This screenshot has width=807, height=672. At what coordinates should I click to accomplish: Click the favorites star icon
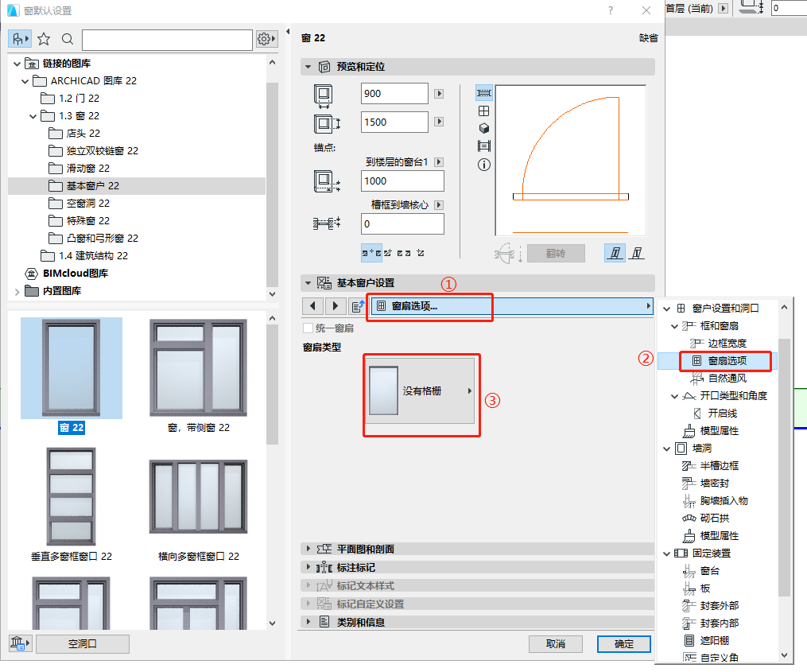44,38
